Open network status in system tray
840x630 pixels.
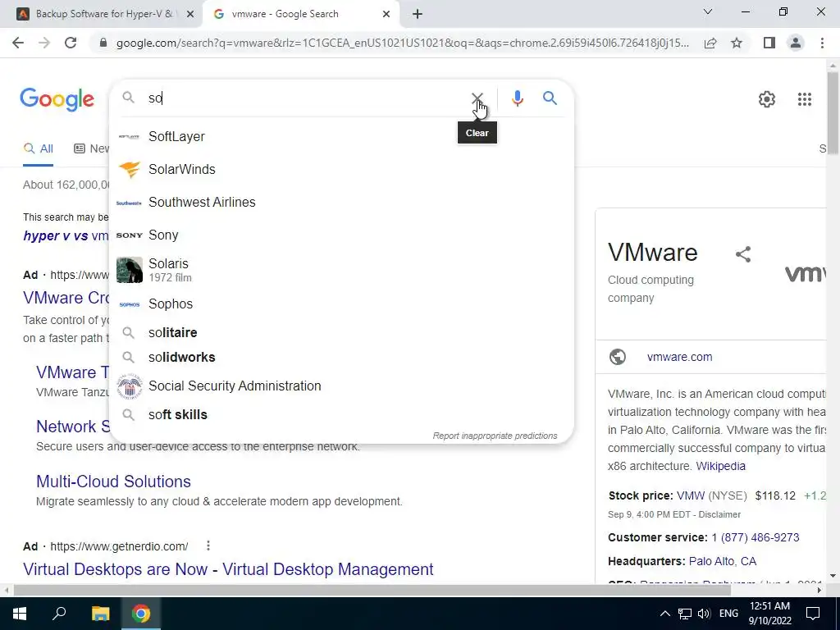[685, 614]
